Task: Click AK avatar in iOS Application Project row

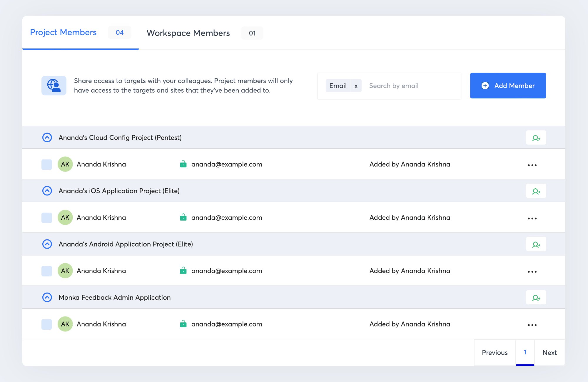Action: (x=65, y=217)
